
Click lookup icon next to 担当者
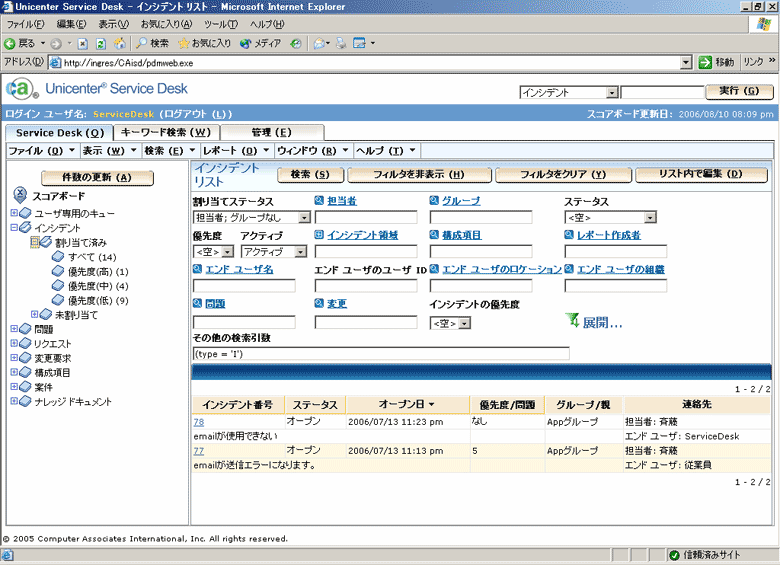(x=319, y=200)
